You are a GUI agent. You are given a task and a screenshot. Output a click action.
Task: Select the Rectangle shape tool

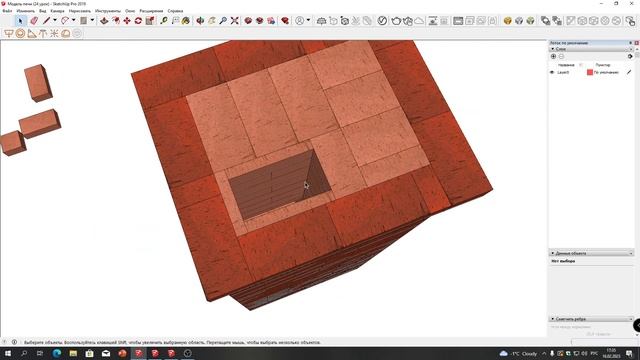[x=83, y=20]
